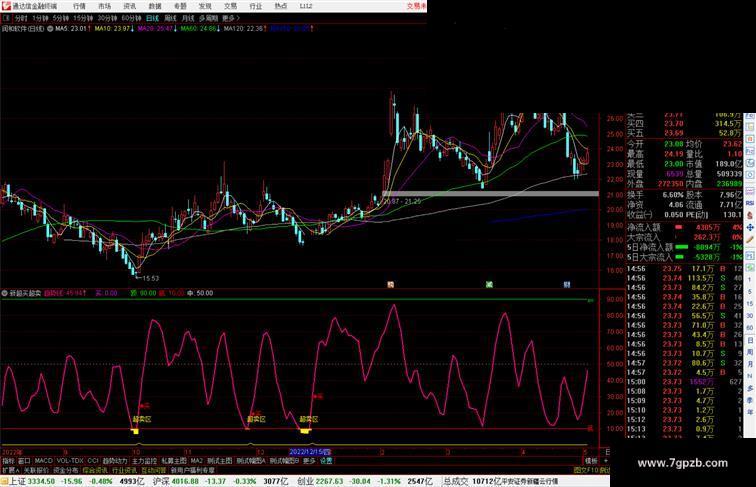Screen dimensions: 756x487
Task: Select the 月线 monthly period
Action: [188, 18]
